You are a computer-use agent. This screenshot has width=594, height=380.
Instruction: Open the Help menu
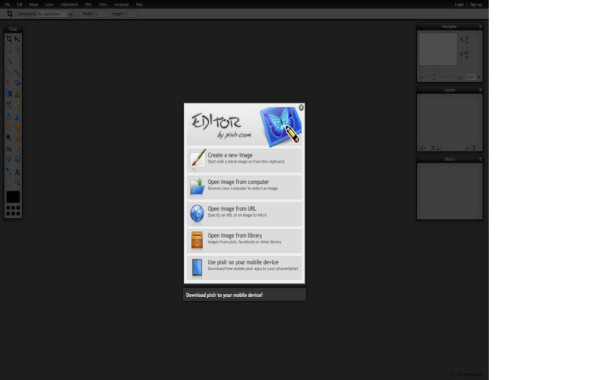click(x=139, y=5)
